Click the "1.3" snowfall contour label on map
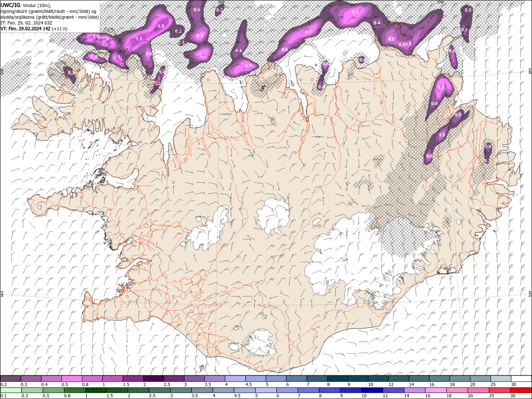 coord(139,39)
